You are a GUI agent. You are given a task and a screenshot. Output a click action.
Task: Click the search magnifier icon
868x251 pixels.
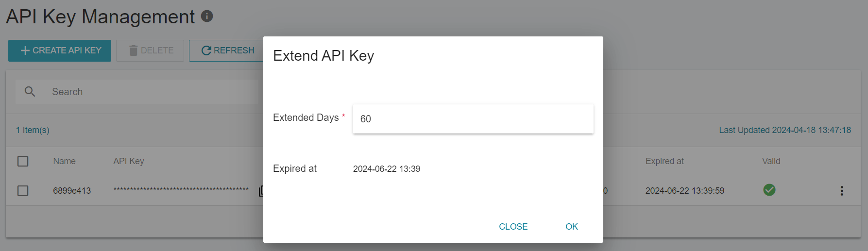30,92
